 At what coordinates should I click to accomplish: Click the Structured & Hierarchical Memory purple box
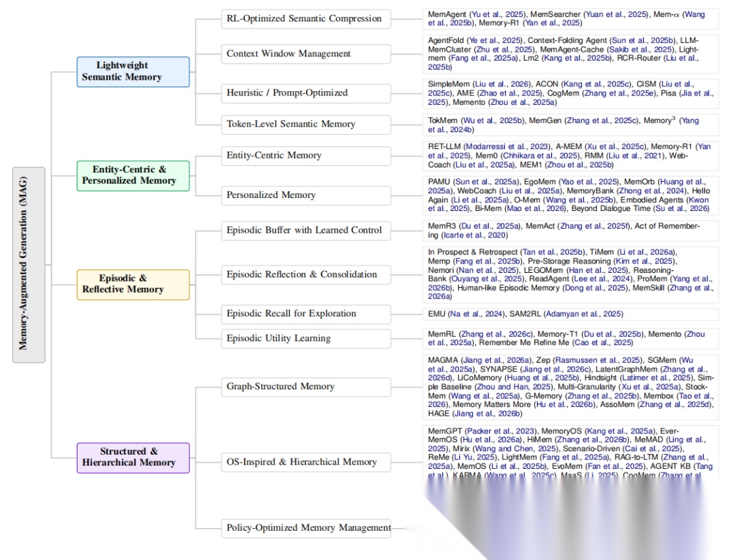[133, 458]
